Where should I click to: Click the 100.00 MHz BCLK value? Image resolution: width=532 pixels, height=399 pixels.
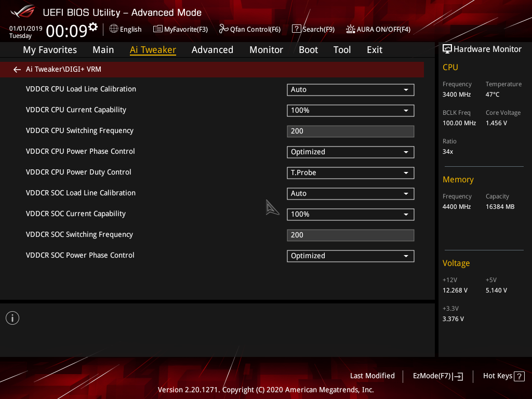click(459, 123)
